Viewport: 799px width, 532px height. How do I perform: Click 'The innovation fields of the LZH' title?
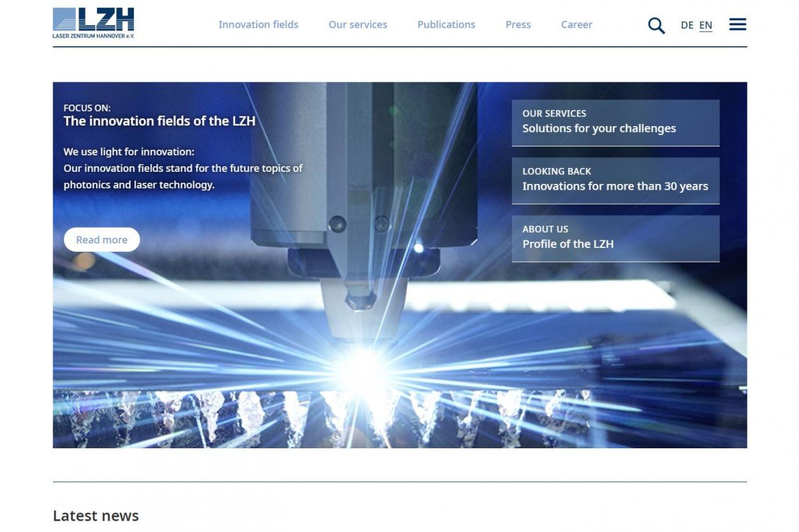coord(160,120)
